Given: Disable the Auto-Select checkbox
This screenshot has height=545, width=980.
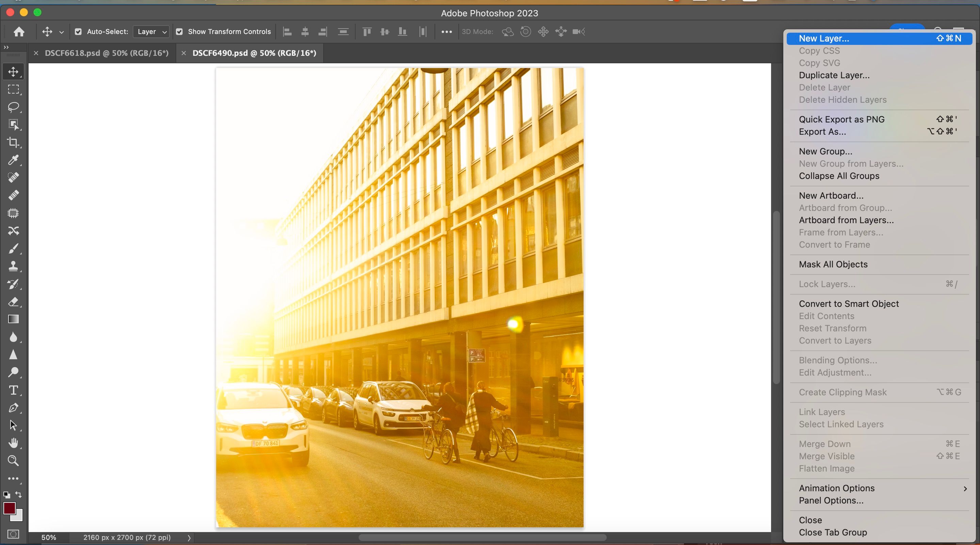Looking at the screenshot, I should point(78,32).
